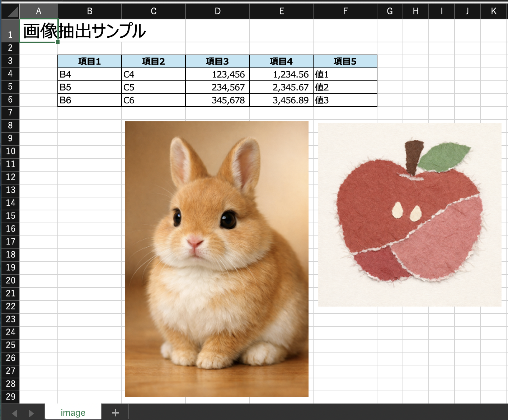Select row 5 header
This screenshot has height=420, width=508.
[10, 87]
